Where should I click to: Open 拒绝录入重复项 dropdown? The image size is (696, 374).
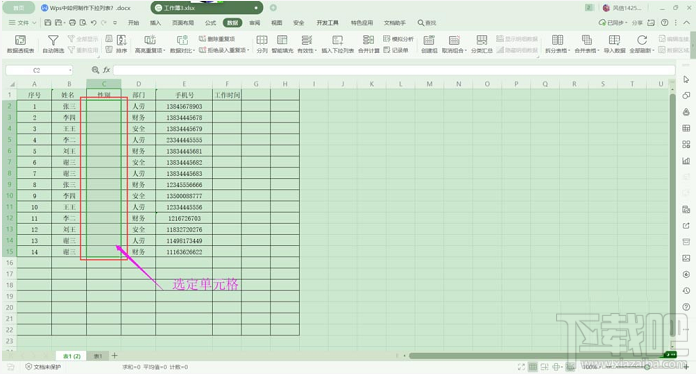point(224,50)
